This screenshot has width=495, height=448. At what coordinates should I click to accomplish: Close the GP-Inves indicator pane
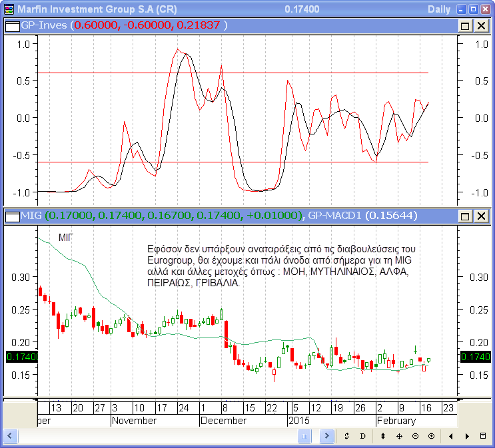tap(481, 26)
